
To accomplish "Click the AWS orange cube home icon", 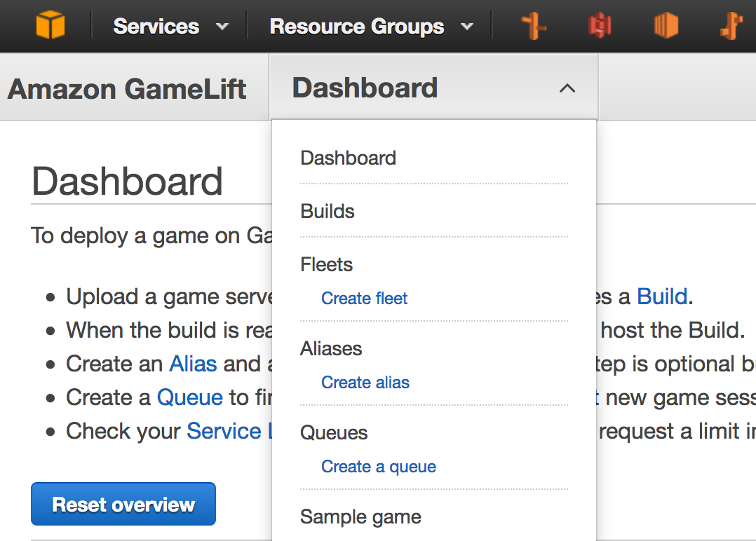I will click(x=50, y=25).
